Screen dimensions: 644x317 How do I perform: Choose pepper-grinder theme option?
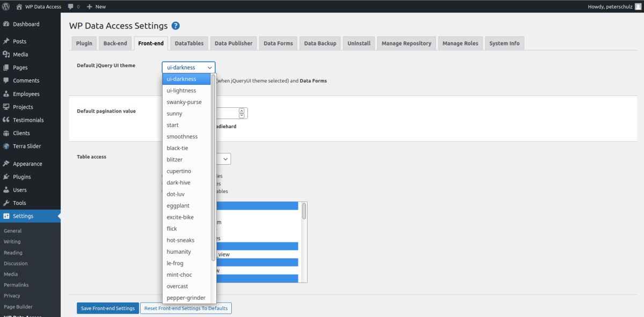(187, 298)
